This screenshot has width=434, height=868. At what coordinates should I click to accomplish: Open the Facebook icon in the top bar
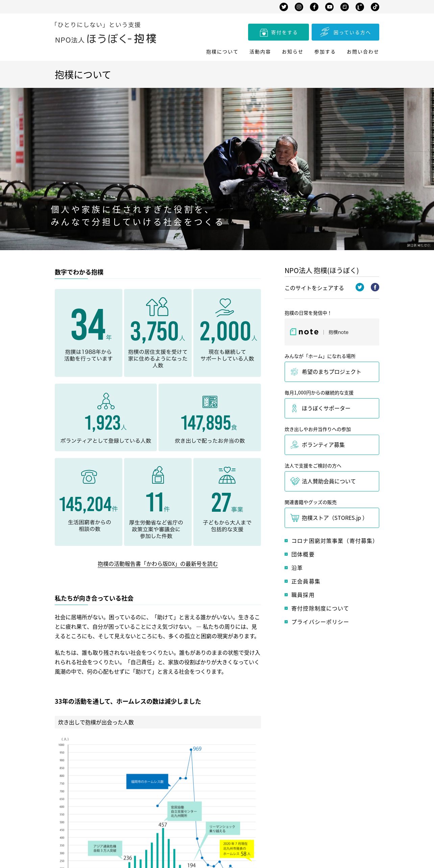point(314,7)
